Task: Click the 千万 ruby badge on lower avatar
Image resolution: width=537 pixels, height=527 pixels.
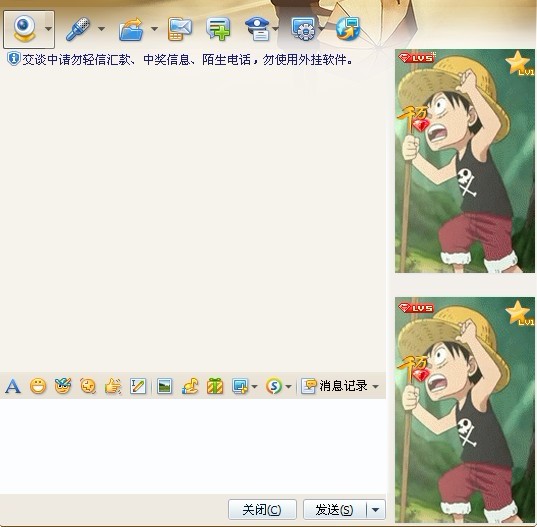Action: coord(414,369)
